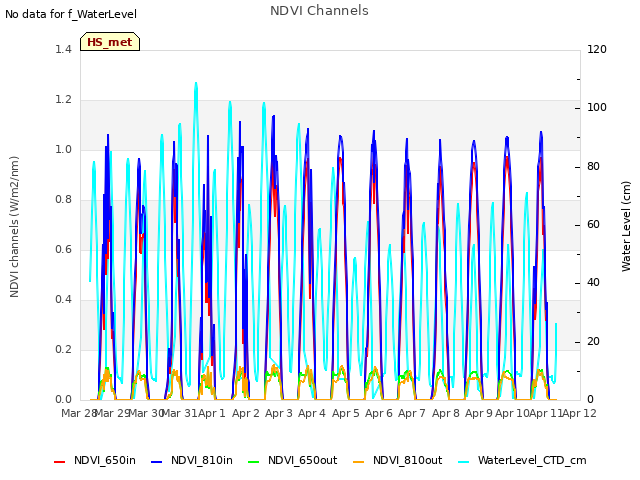The width and height of the screenshot is (640, 480).
Task: Click the Apr 8 x-axis tick label
Action: coord(446,413)
